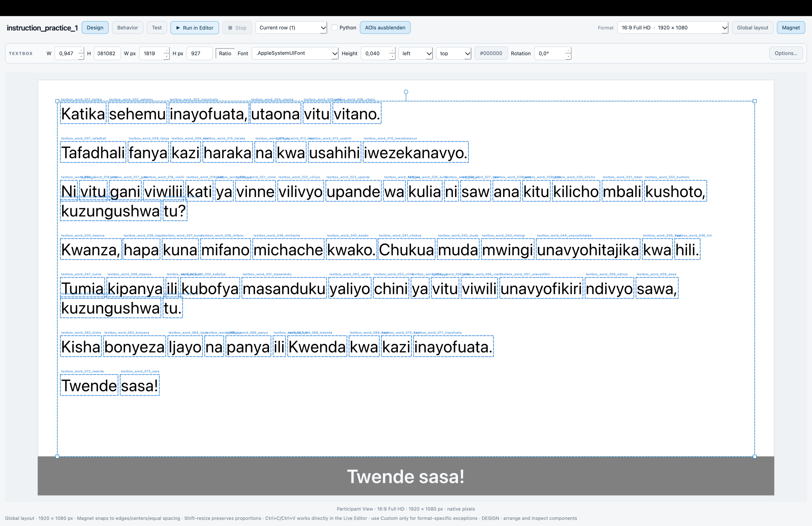Click the top-left textbox resize handle
Image resolution: width=812 pixels, height=526 pixels.
(x=57, y=101)
